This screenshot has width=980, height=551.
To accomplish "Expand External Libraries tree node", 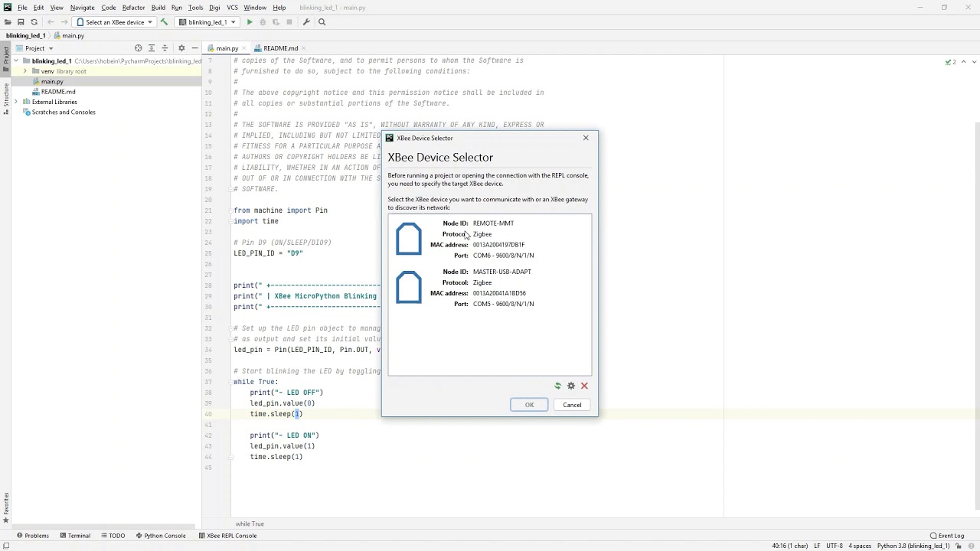I will coord(16,102).
